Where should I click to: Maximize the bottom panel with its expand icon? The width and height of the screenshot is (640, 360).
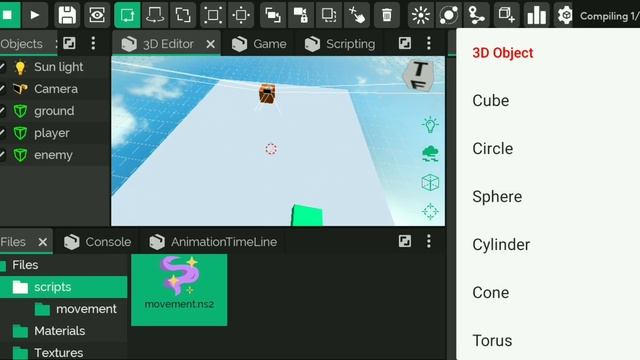tap(405, 241)
